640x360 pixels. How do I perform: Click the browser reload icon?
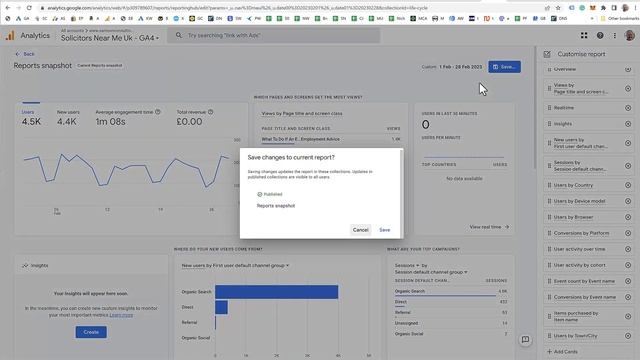[x=29, y=8]
